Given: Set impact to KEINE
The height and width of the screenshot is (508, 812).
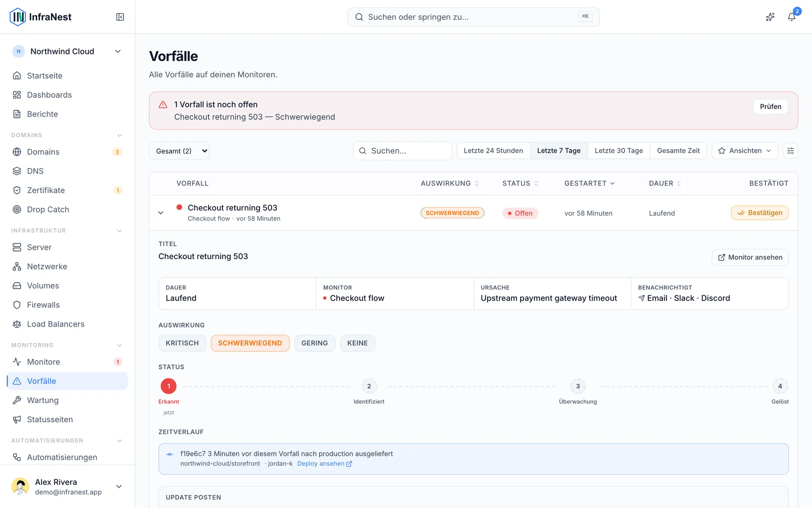Looking at the screenshot, I should (x=357, y=343).
